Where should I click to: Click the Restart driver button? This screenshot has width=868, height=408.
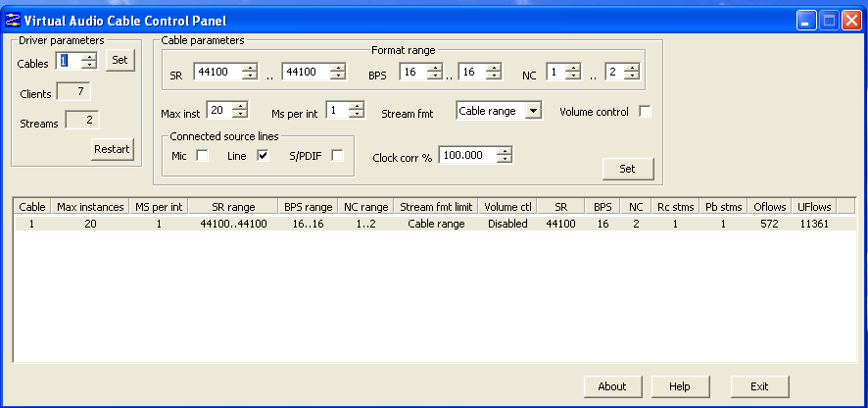tap(113, 149)
